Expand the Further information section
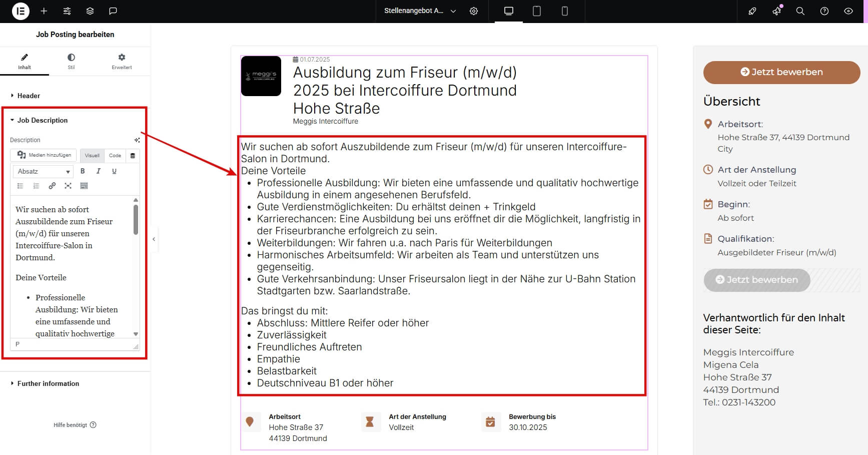This screenshot has height=455, width=868. 48,383
